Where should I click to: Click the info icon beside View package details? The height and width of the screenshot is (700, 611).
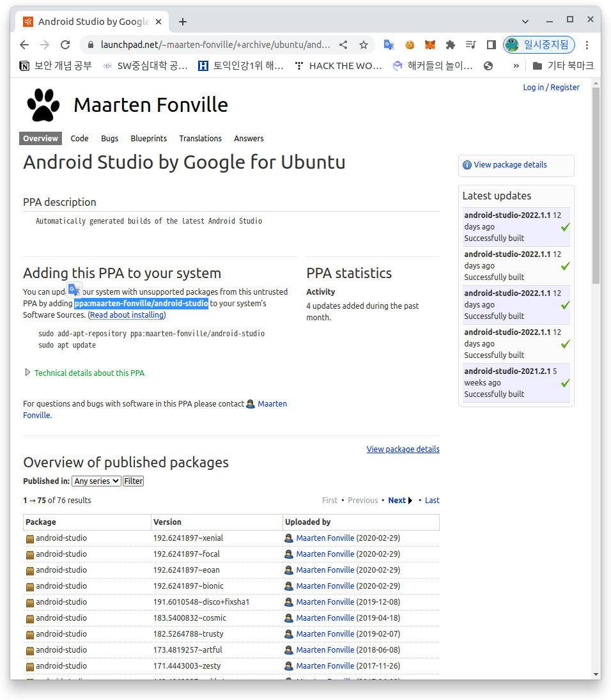pos(467,165)
